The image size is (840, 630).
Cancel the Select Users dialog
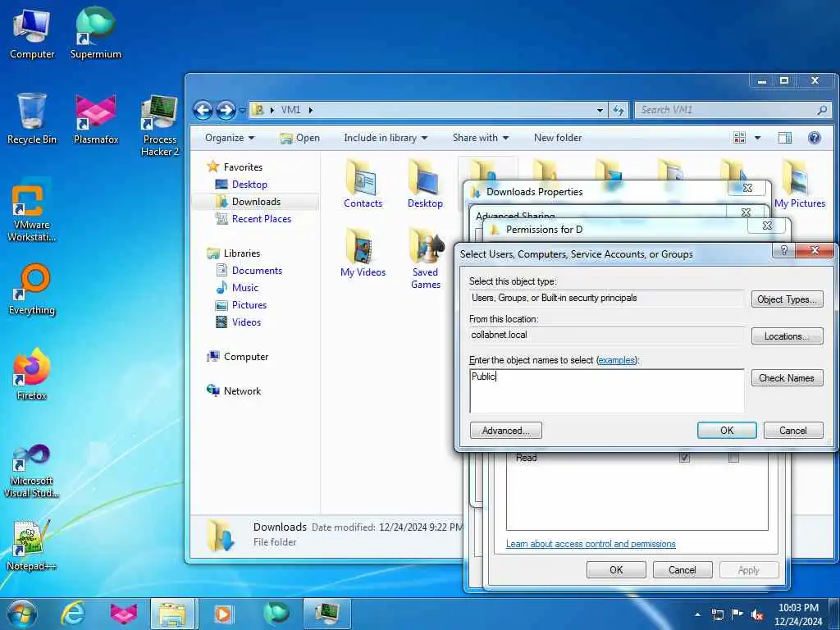coord(793,431)
